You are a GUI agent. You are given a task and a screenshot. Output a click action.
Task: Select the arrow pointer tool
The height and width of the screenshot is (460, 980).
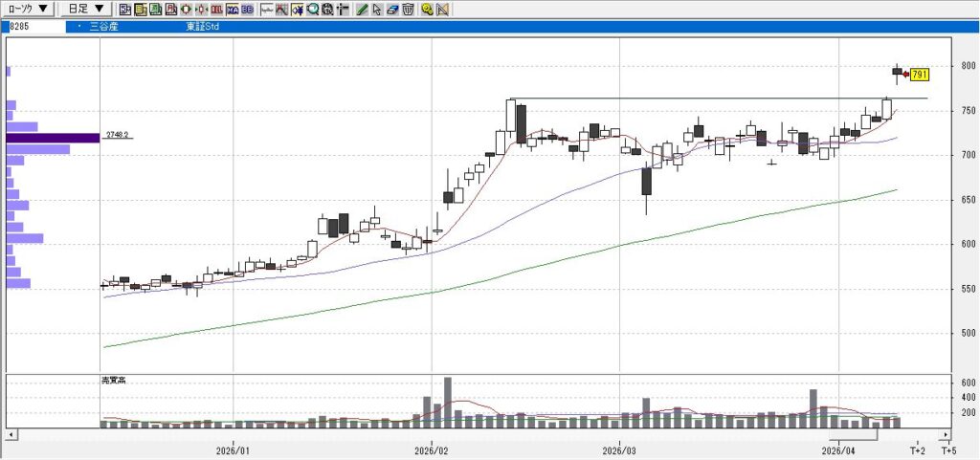(x=377, y=11)
